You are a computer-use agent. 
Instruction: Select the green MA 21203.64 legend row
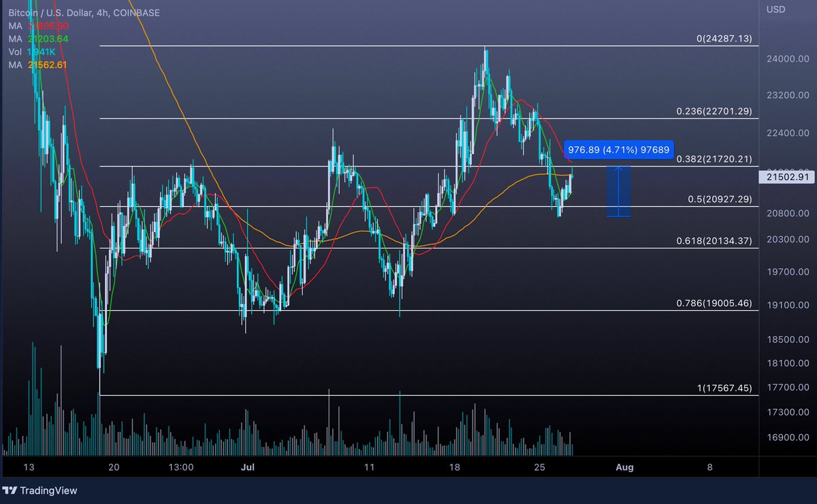[39, 38]
